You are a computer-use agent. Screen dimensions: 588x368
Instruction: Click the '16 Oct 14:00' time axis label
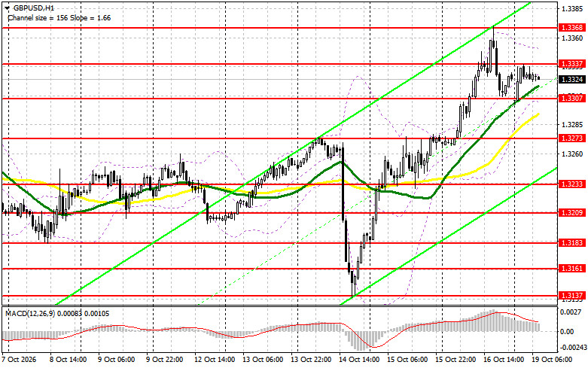(x=504, y=360)
